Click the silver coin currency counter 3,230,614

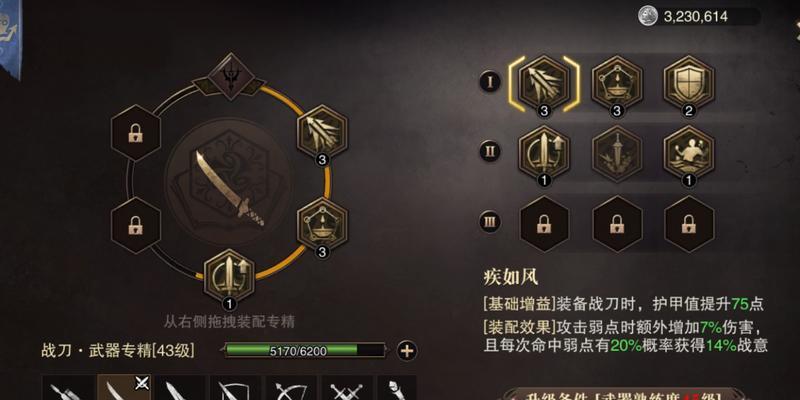coord(698,16)
